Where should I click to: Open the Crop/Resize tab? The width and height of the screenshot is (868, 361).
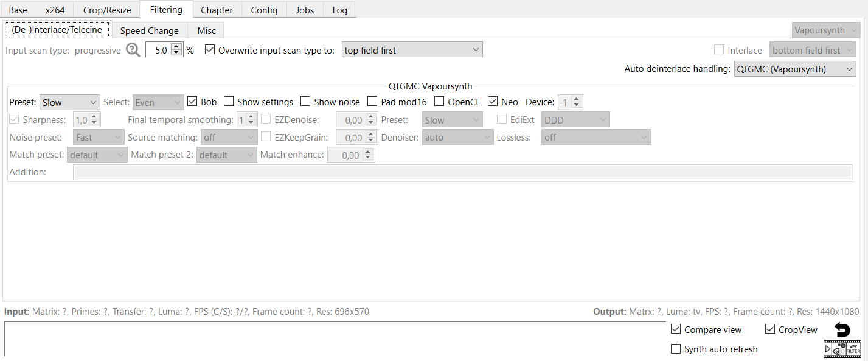point(107,10)
